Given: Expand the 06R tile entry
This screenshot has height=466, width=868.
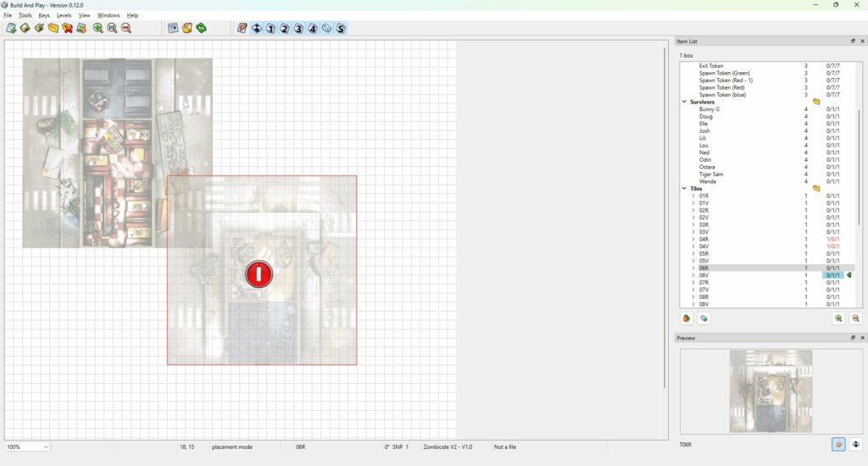Looking at the screenshot, I should 693,268.
